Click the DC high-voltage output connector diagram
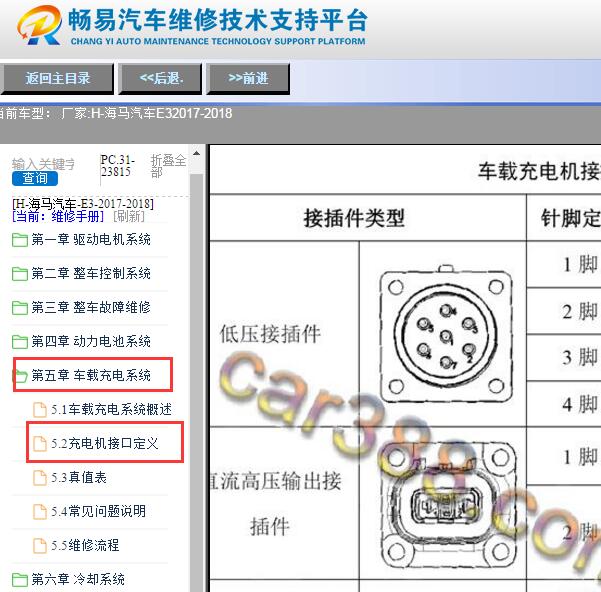The image size is (601, 592). (448, 507)
